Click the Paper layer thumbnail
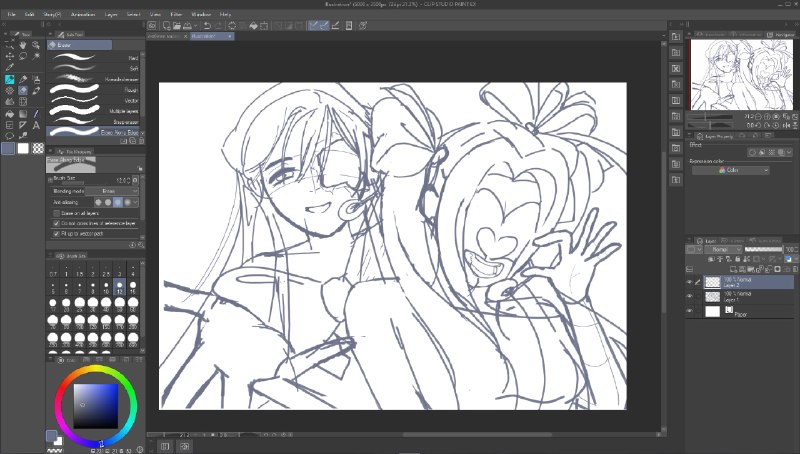This screenshot has height=454, width=800. click(712, 311)
